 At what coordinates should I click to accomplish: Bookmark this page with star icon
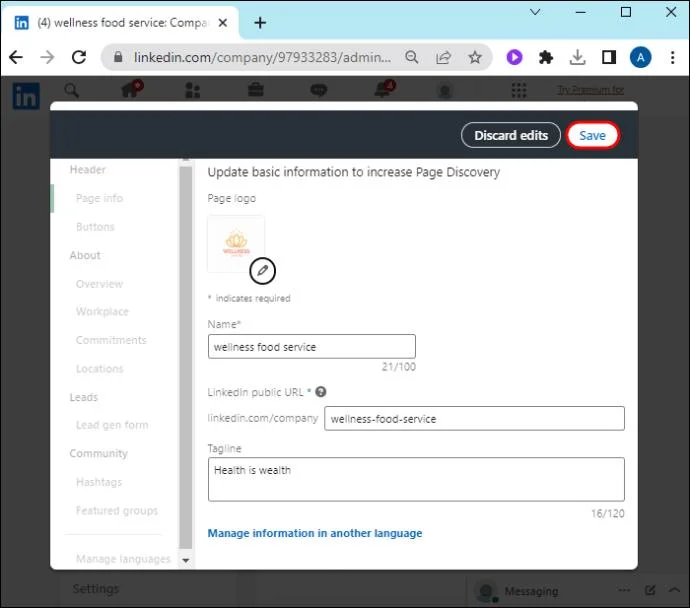click(x=475, y=57)
